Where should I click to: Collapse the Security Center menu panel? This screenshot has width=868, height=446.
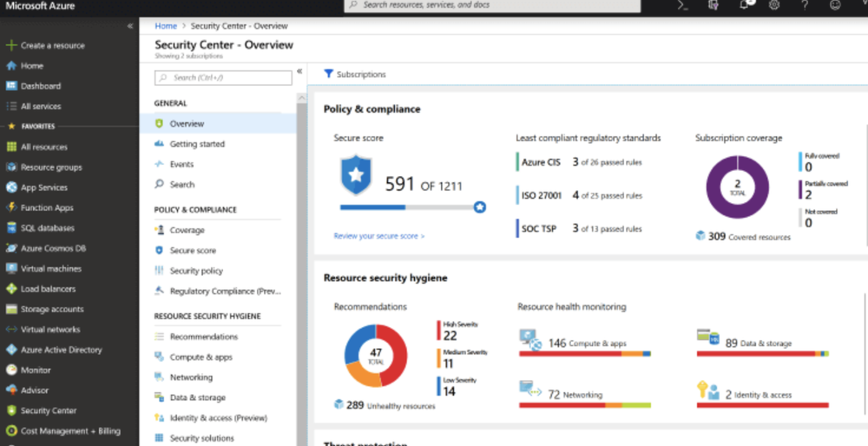pos(299,71)
